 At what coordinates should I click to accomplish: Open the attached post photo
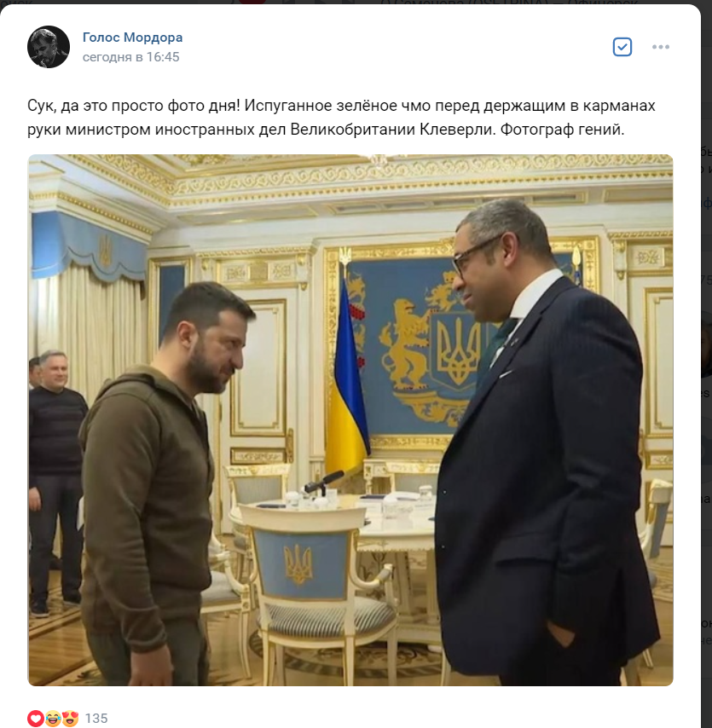pyautogui.click(x=350, y=420)
